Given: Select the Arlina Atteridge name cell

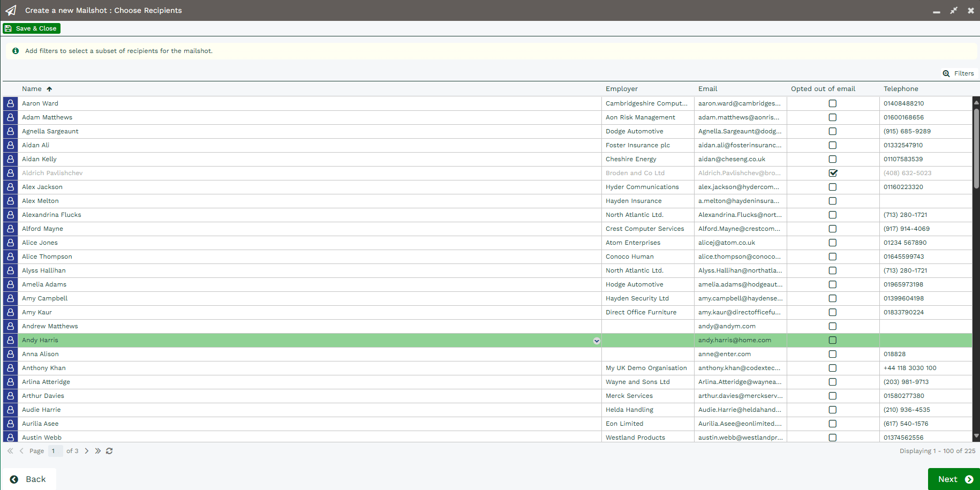Looking at the screenshot, I should pyautogui.click(x=310, y=382).
